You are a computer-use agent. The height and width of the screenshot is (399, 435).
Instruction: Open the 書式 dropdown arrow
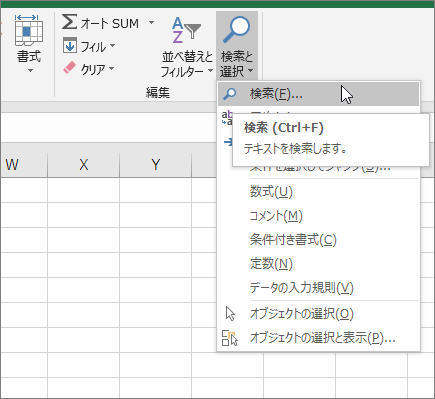(30, 70)
